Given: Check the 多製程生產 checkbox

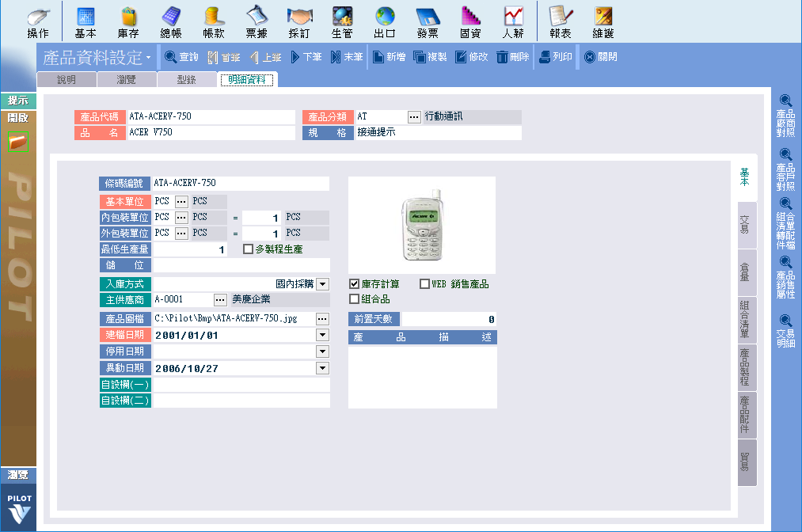Looking at the screenshot, I should click(x=248, y=249).
